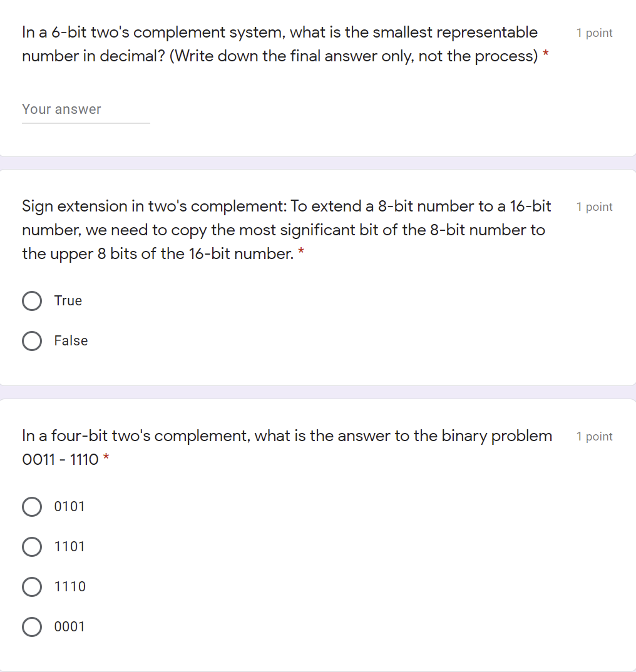Choose answer option 0101

click(x=32, y=507)
